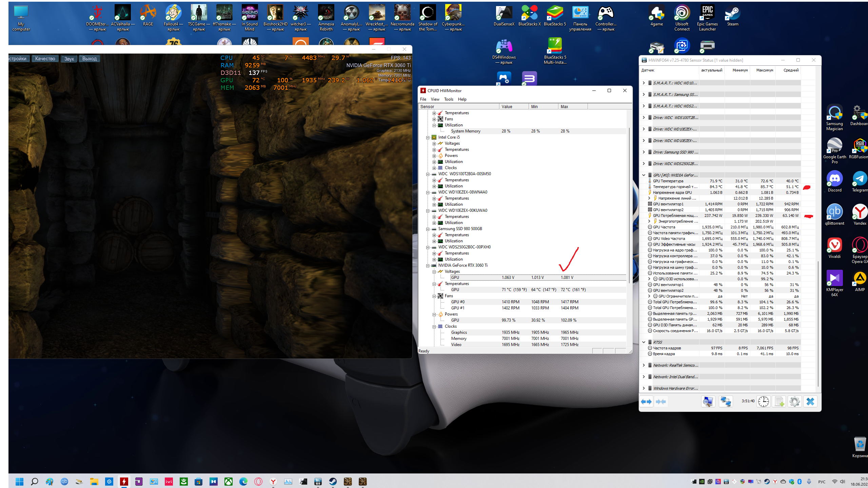Viewport: 868px width, 488px height.
Task: Click HWiNFO expand-columns arrows button
Action: [646, 402]
